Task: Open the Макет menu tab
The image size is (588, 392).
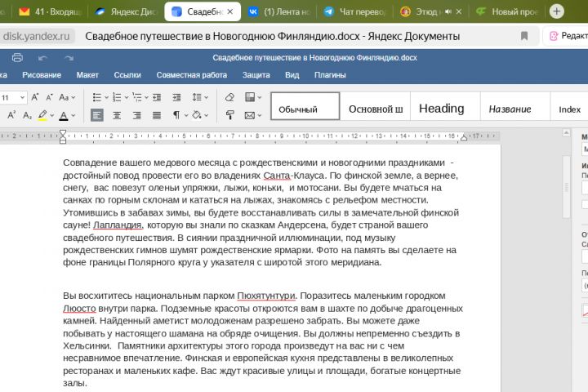Action: pos(87,75)
